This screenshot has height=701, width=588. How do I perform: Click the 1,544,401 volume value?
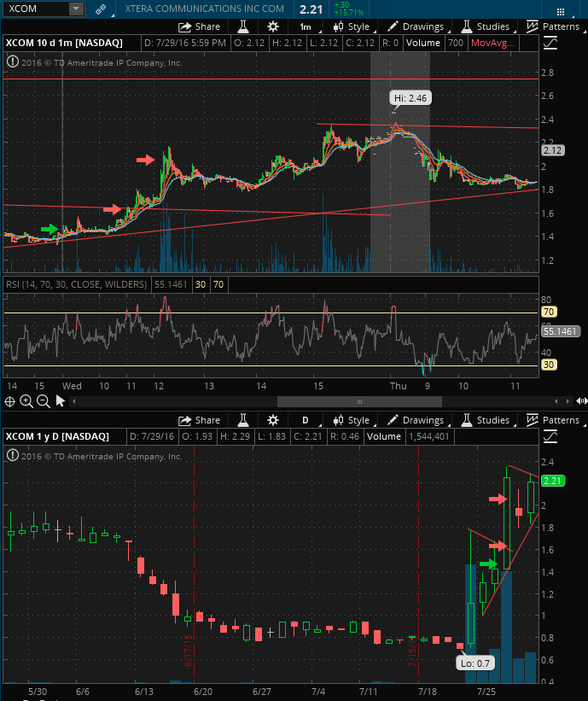(x=429, y=437)
